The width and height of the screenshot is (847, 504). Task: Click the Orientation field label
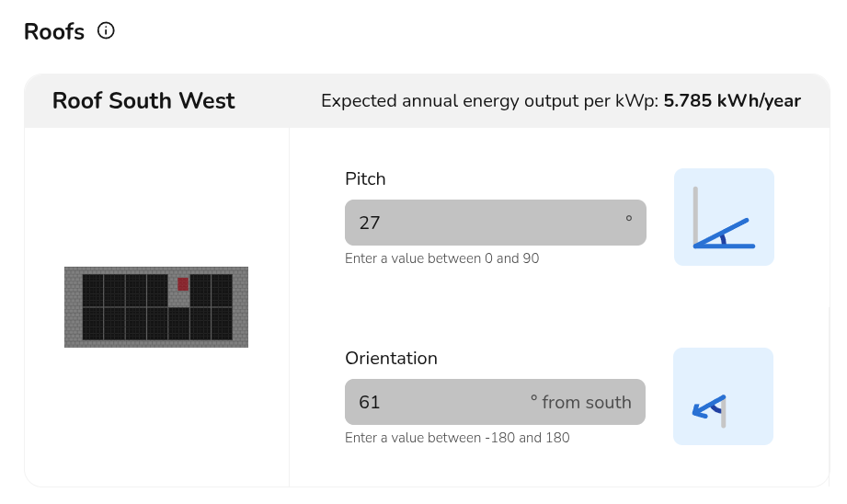pyautogui.click(x=391, y=358)
